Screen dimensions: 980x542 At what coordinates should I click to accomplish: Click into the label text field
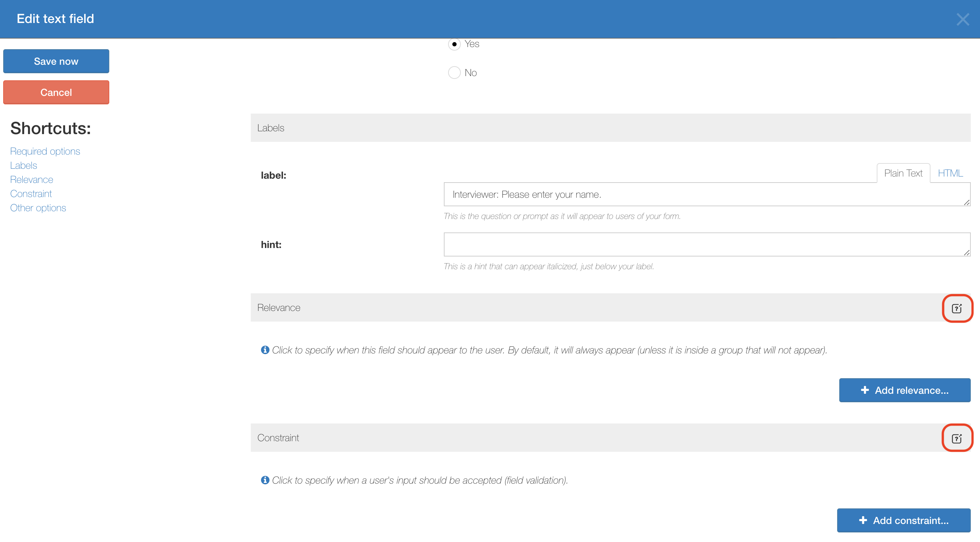pyautogui.click(x=707, y=195)
